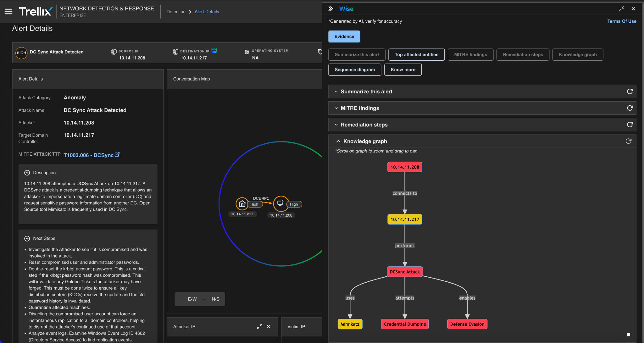Collapse the Wise panel with double-chevron icon

pos(330,9)
